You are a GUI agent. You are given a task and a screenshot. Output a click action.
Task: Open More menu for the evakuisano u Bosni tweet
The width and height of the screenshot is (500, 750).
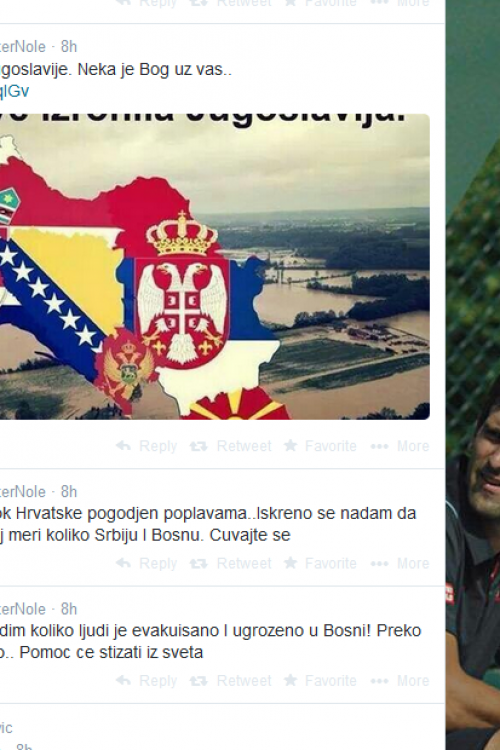tap(400, 681)
